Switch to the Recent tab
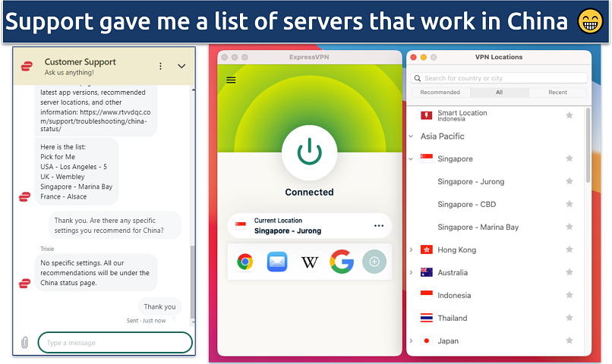Image resolution: width=612 pixels, height=364 pixels. [557, 93]
